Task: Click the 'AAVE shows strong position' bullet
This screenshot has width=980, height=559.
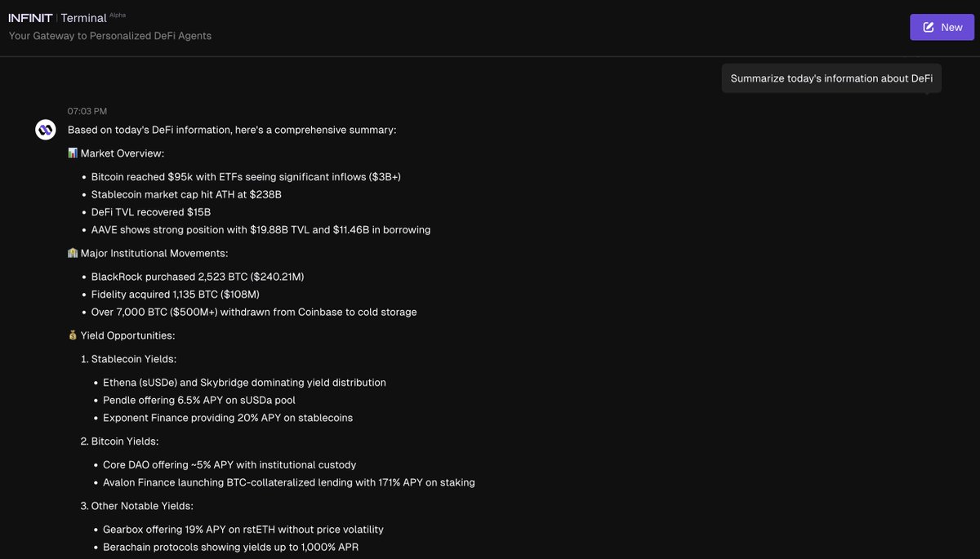Action: coord(261,230)
